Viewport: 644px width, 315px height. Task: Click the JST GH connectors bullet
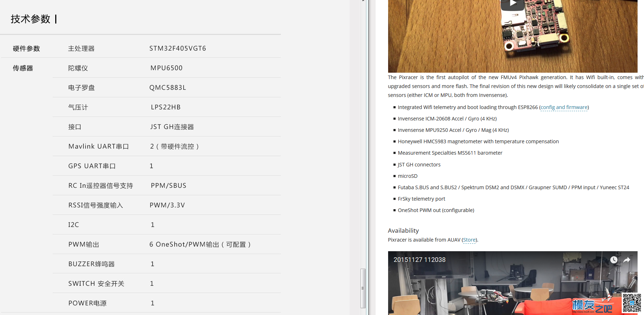pos(419,165)
